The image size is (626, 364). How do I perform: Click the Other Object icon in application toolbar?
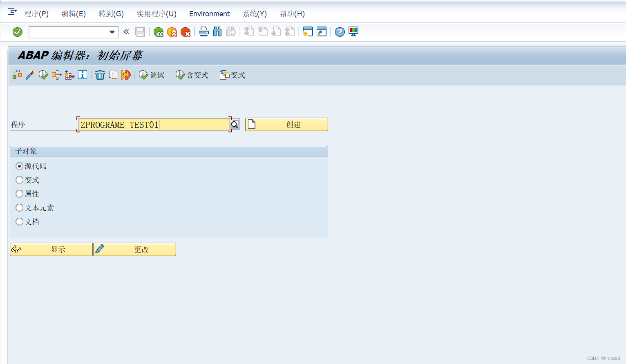click(x=17, y=75)
